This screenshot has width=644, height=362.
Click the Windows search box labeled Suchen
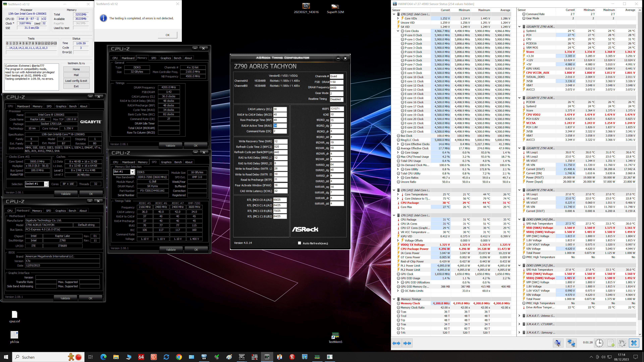click(48, 357)
